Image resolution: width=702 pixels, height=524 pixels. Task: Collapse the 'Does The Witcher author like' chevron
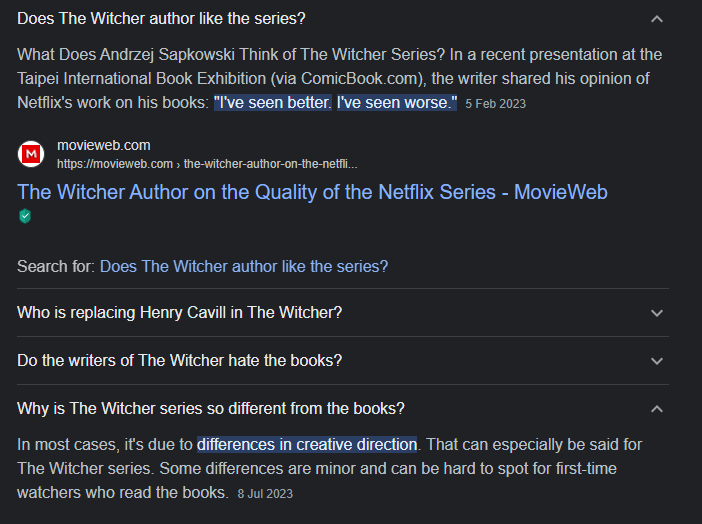[656, 19]
